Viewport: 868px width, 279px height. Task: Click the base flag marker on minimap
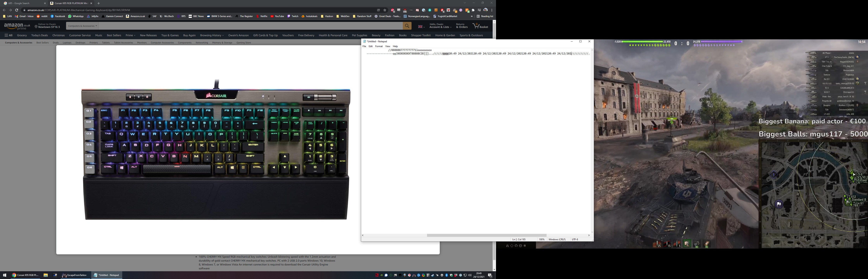tap(779, 204)
